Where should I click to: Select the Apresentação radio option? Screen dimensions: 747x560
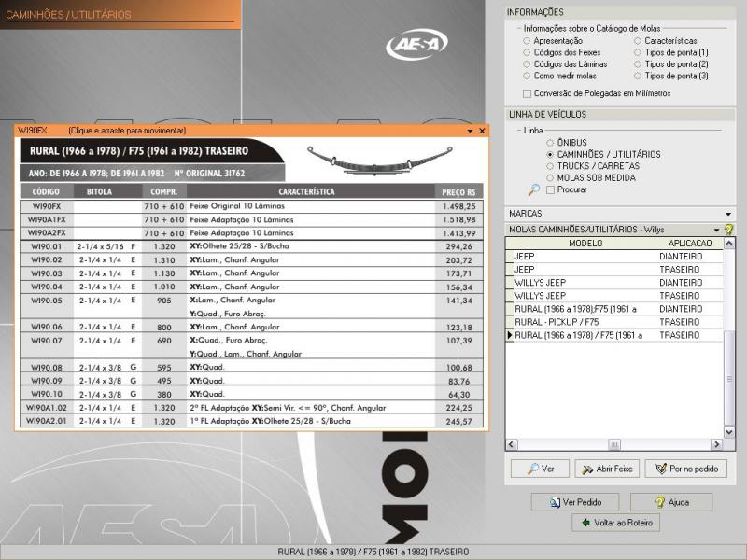click(527, 41)
